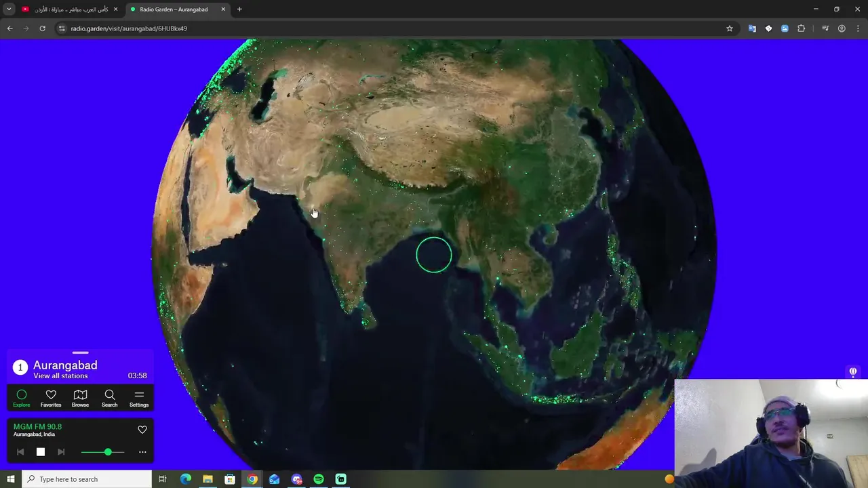
Task: Open Microsoft Store from the taskbar
Action: point(230,479)
